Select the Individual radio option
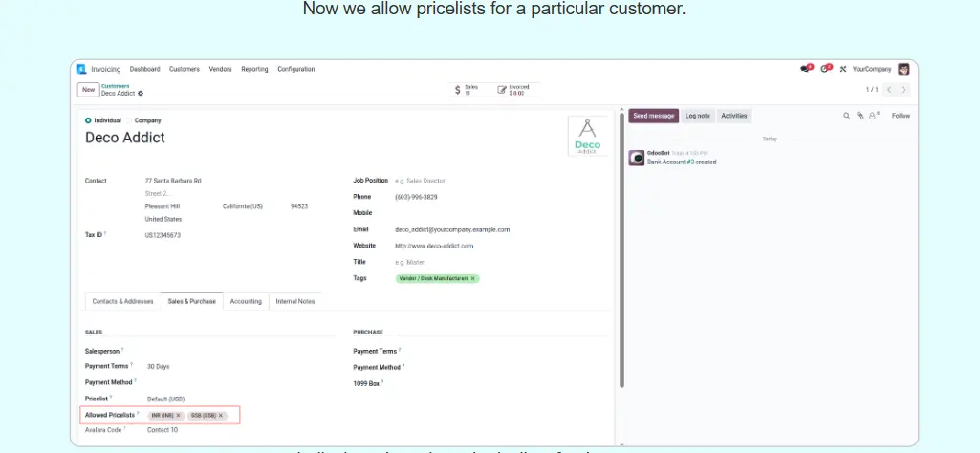Screen dimensions: 980x453 (88, 120)
